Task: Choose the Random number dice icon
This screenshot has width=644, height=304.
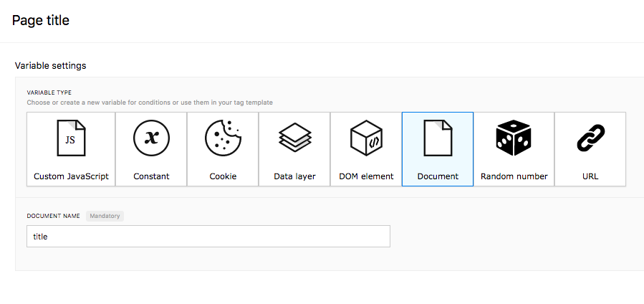Action: [514, 138]
